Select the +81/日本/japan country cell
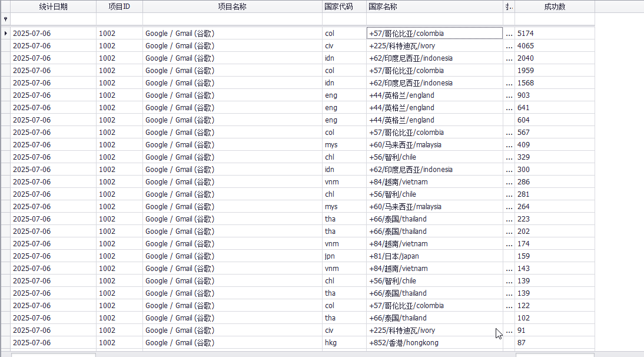 [434, 256]
